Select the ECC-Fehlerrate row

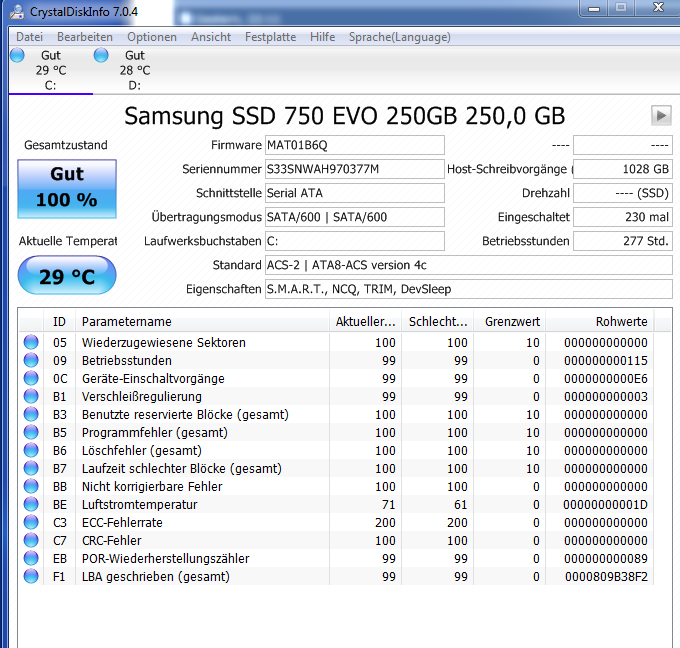[337, 522]
